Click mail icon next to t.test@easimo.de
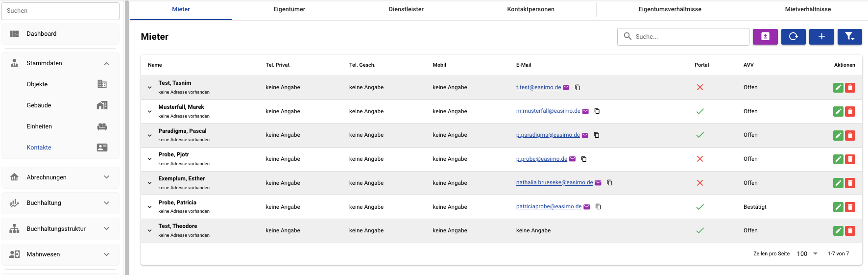This screenshot has height=275, width=868. coord(566,87)
